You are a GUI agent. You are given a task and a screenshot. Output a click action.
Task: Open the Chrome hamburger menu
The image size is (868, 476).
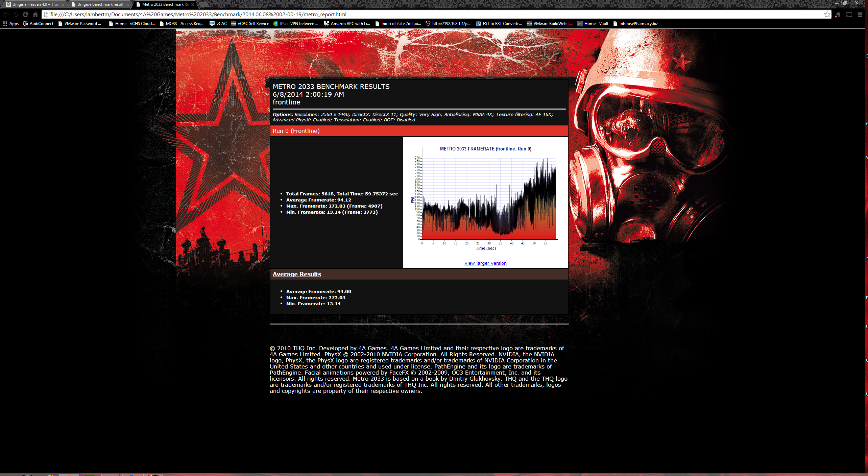click(x=860, y=15)
